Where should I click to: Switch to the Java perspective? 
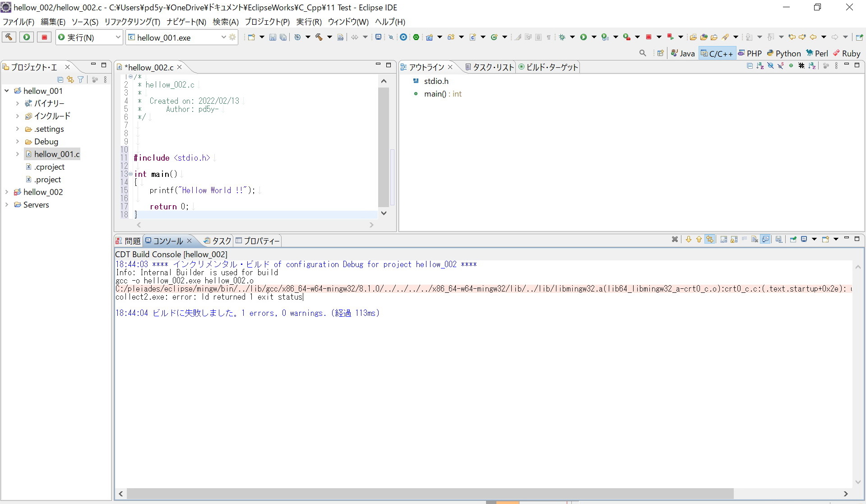point(683,53)
